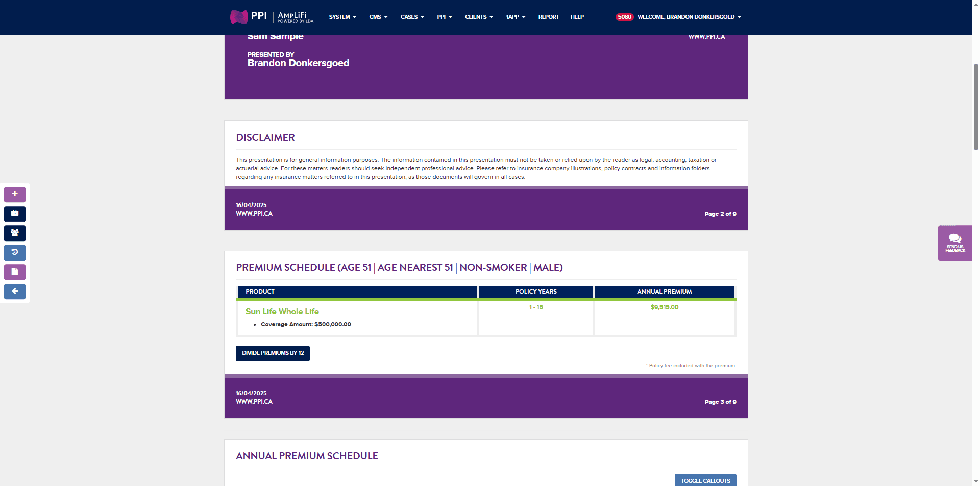Expand the SYSTEM dropdown menu

pos(342,17)
